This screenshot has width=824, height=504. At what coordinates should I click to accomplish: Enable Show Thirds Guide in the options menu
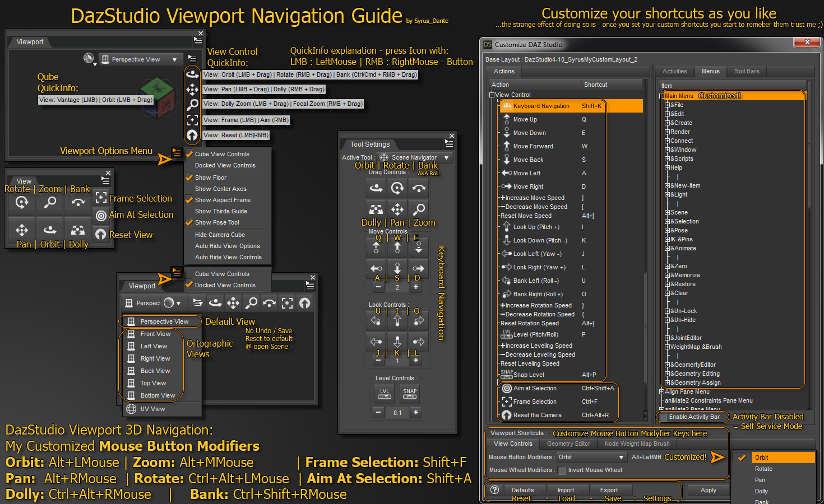(221, 211)
